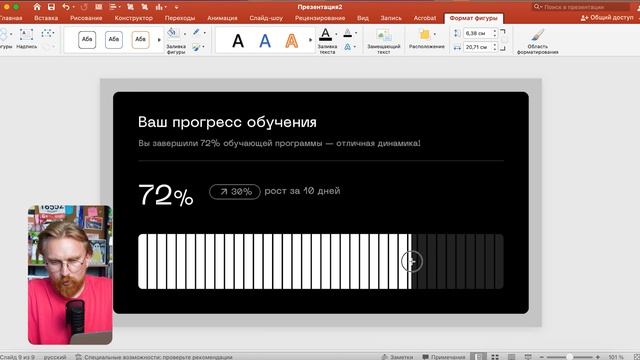
Task: Click the Общий доступ share button
Action: coord(607,18)
